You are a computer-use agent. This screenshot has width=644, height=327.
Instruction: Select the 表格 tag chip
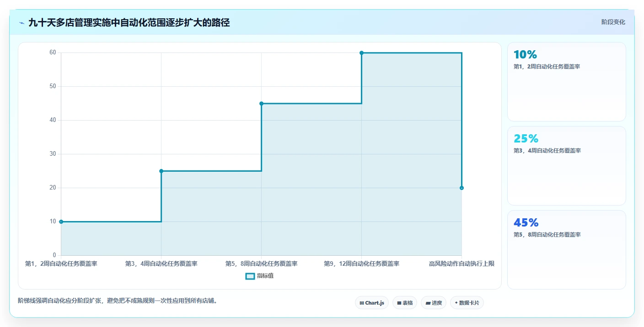point(405,303)
